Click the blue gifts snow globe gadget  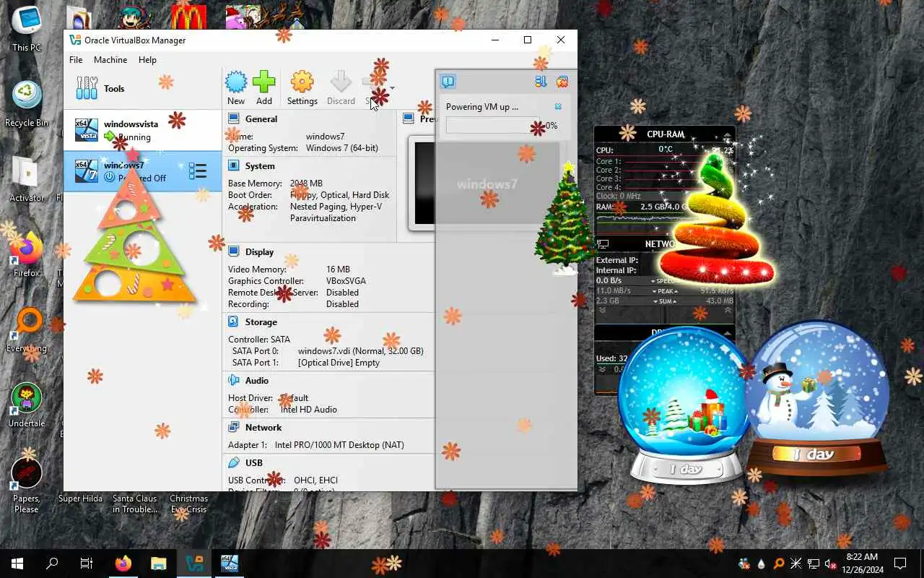coord(684,405)
